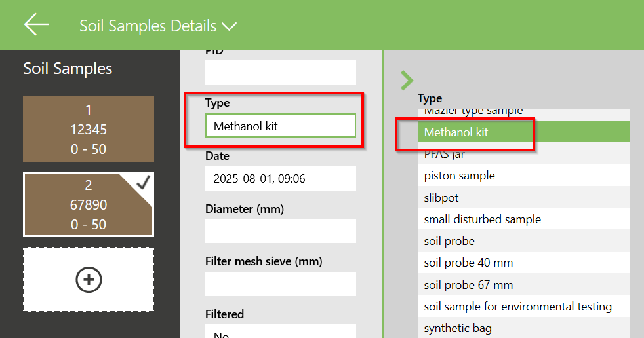Click the Filter mesh sieve input field
Viewport: 644px width, 338px height.
[280, 284]
